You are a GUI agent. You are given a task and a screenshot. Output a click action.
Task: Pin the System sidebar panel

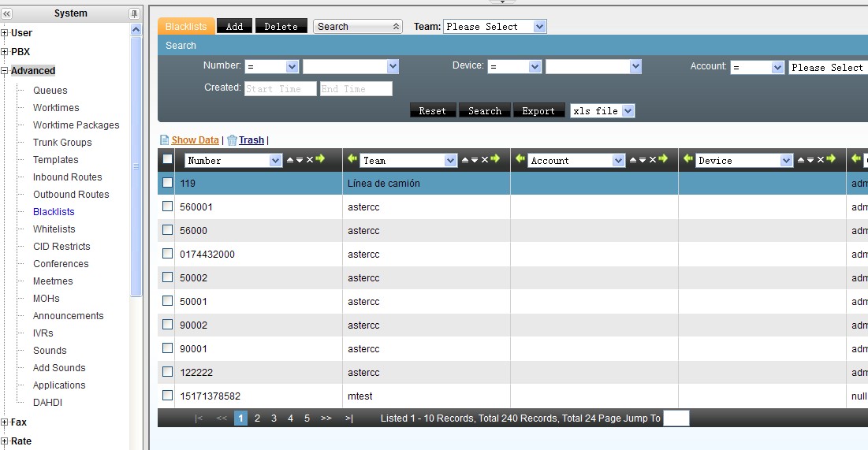pos(134,13)
